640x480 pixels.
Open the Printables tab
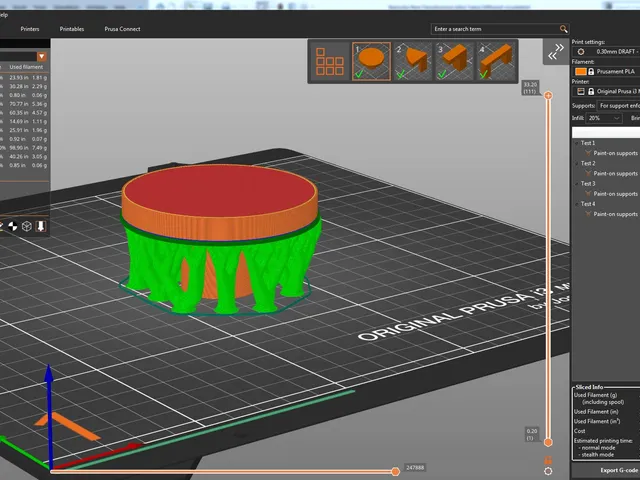pos(72,29)
